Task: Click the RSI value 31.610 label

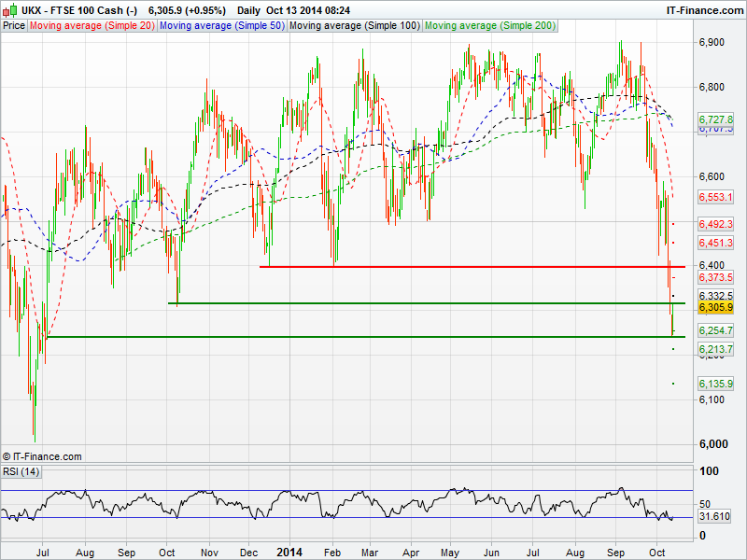Action: click(x=714, y=516)
